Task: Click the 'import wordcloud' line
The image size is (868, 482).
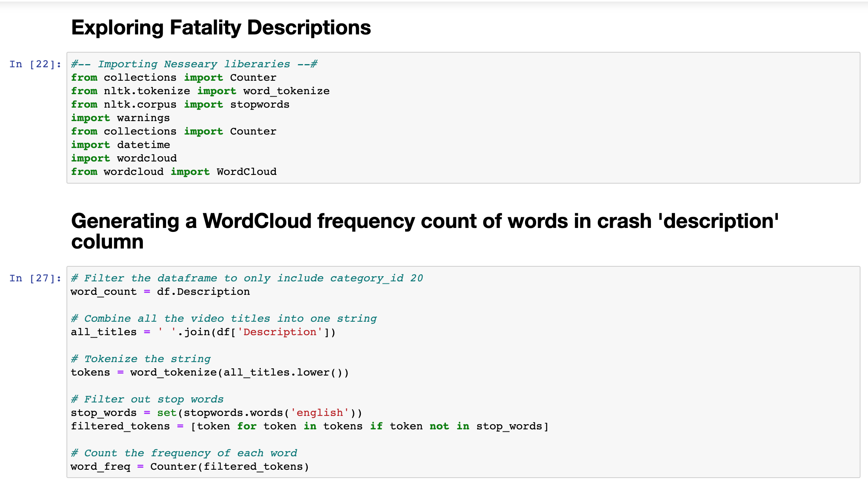Action: pyautogui.click(x=124, y=158)
